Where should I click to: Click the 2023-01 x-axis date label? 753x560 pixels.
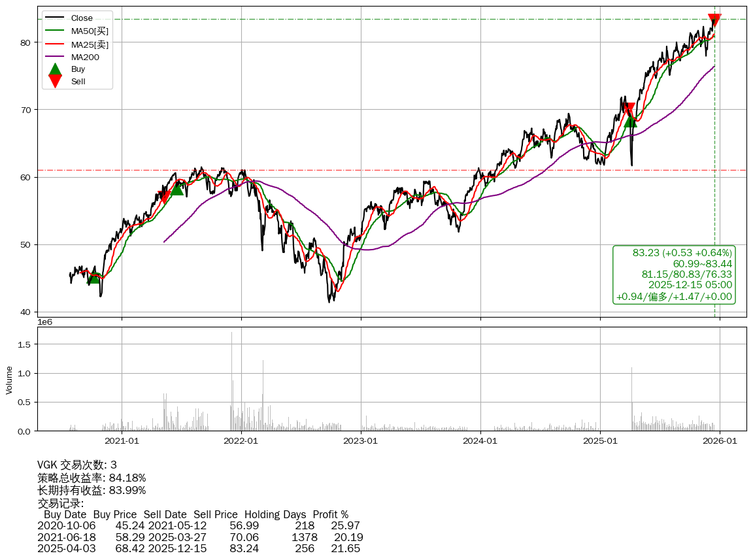(x=361, y=441)
